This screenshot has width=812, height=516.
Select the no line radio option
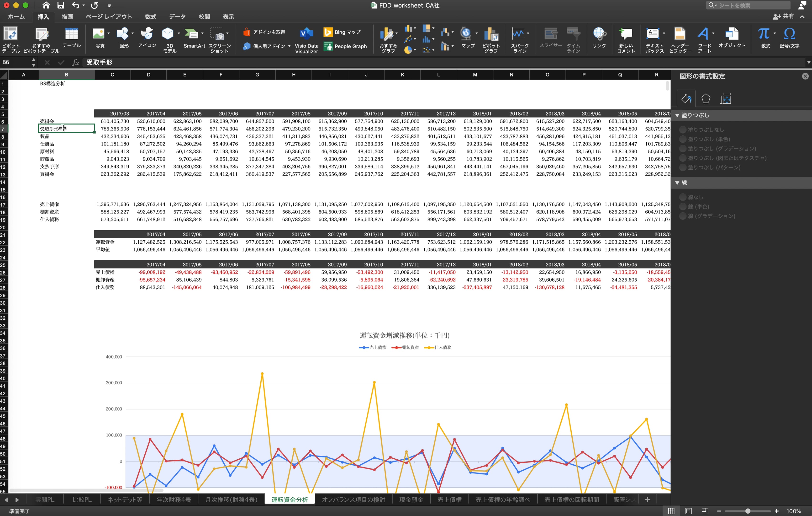pos(683,197)
